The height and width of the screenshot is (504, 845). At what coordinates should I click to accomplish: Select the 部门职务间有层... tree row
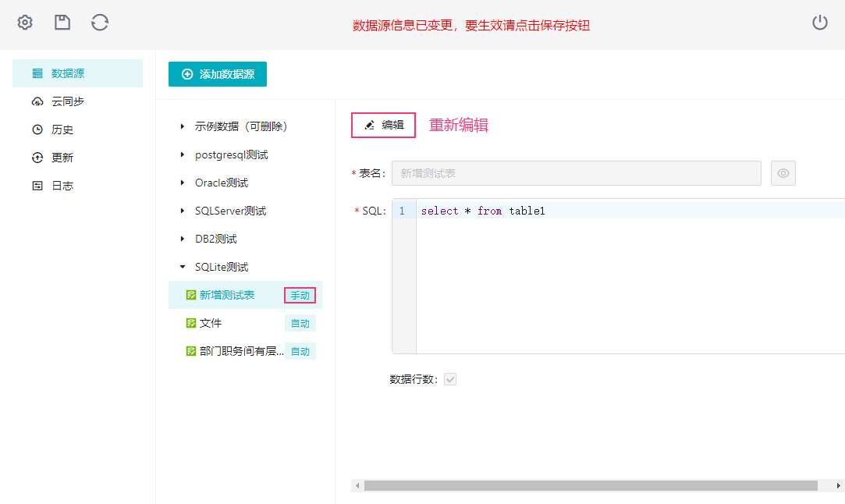pos(245,351)
